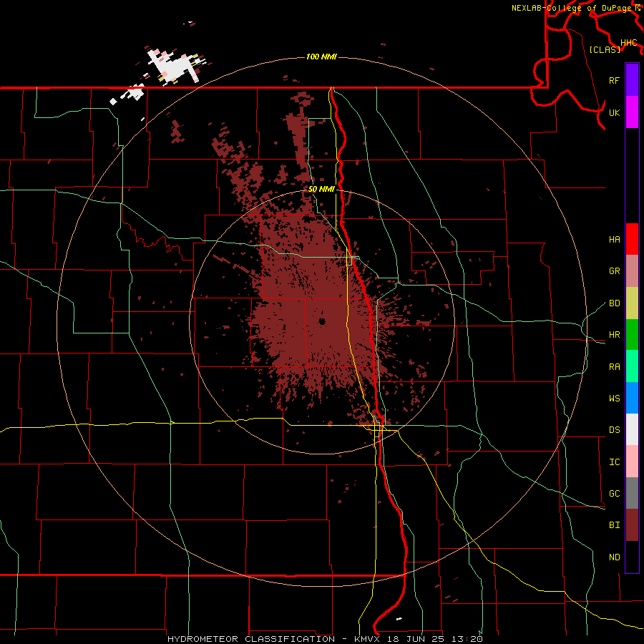Select the GR swatch in the legend
The height and width of the screenshot is (644, 644).
632,270
